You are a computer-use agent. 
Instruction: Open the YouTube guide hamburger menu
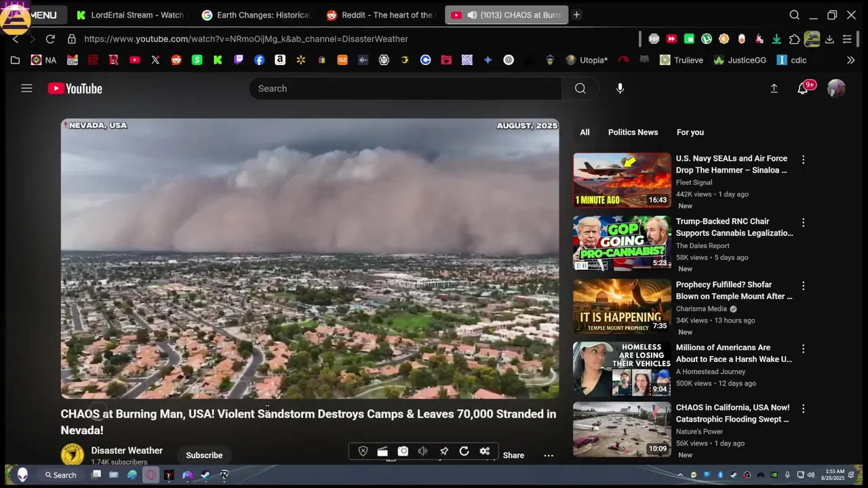(x=26, y=88)
